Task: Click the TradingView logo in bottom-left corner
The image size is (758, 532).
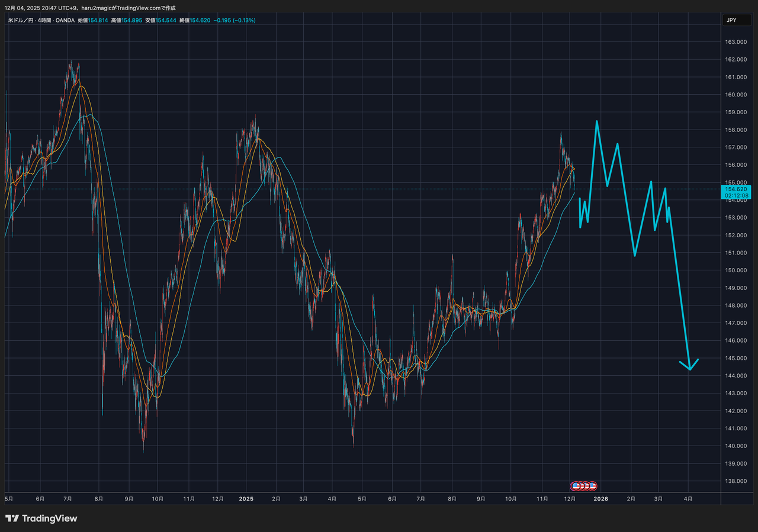Action: 41,518
